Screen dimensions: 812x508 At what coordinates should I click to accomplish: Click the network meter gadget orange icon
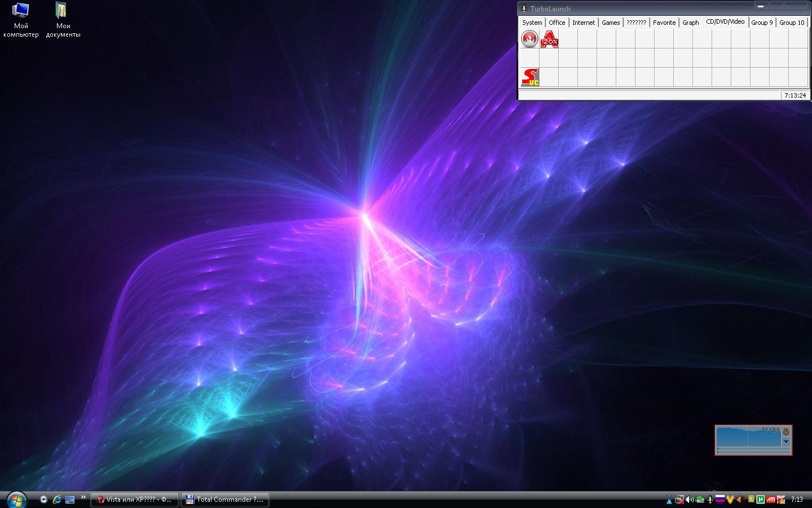pos(786,431)
